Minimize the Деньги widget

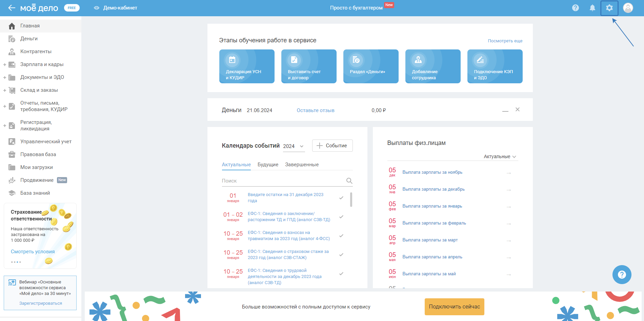505,111
